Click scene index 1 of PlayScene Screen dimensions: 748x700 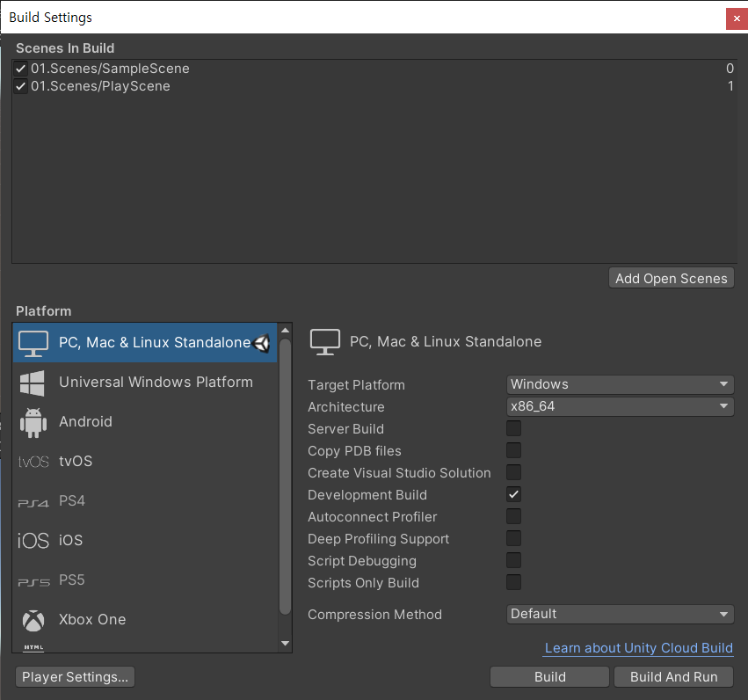[x=730, y=86]
